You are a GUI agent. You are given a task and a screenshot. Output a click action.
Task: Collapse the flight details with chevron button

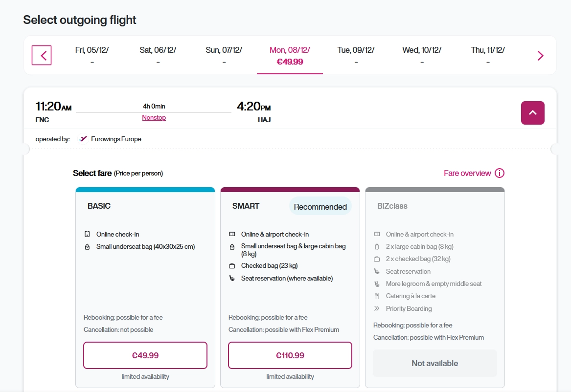532,113
